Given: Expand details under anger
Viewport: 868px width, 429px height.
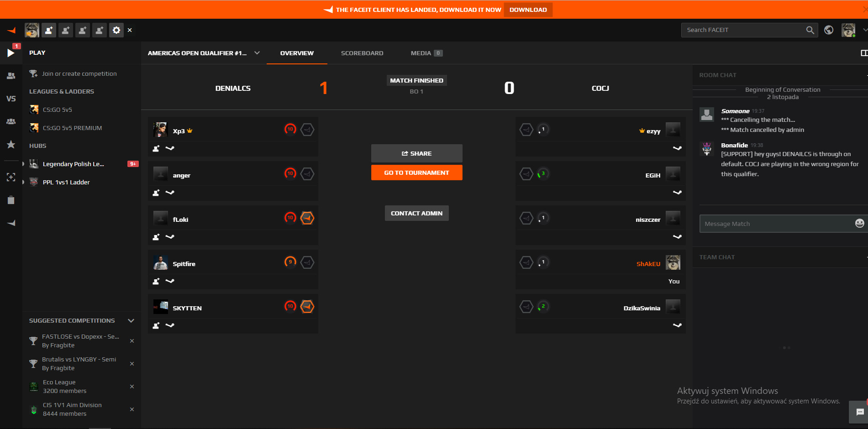Looking at the screenshot, I should 170,193.
